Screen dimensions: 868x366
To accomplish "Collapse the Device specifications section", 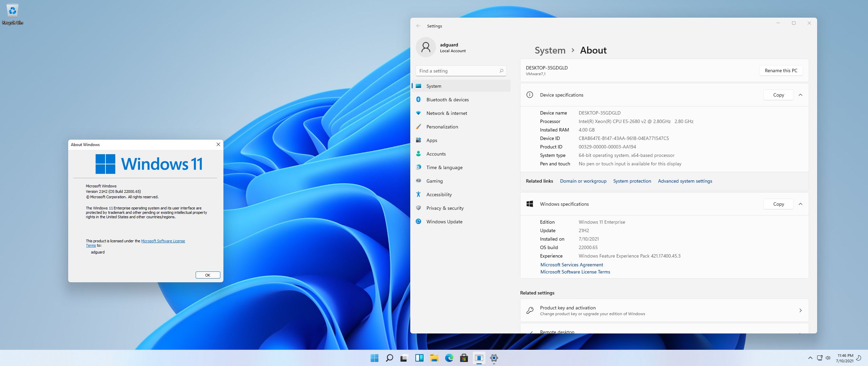I will pos(801,95).
